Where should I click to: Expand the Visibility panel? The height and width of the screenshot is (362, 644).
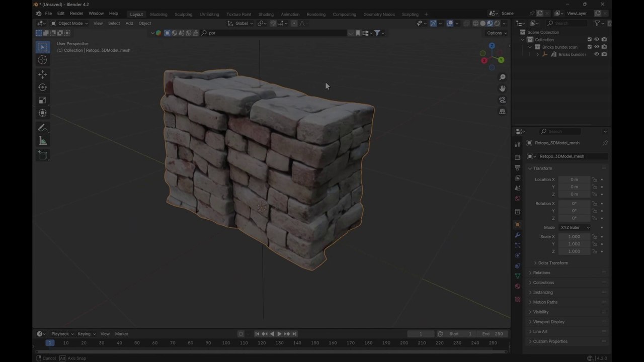pos(540,312)
